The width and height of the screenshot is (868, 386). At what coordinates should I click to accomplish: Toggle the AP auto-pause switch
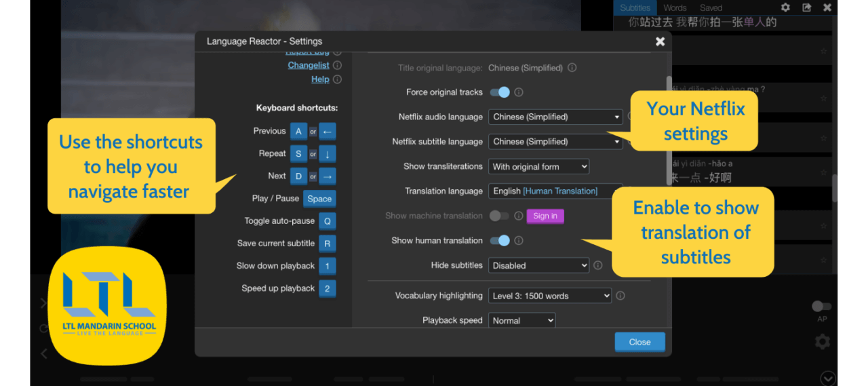pyautogui.click(x=822, y=307)
